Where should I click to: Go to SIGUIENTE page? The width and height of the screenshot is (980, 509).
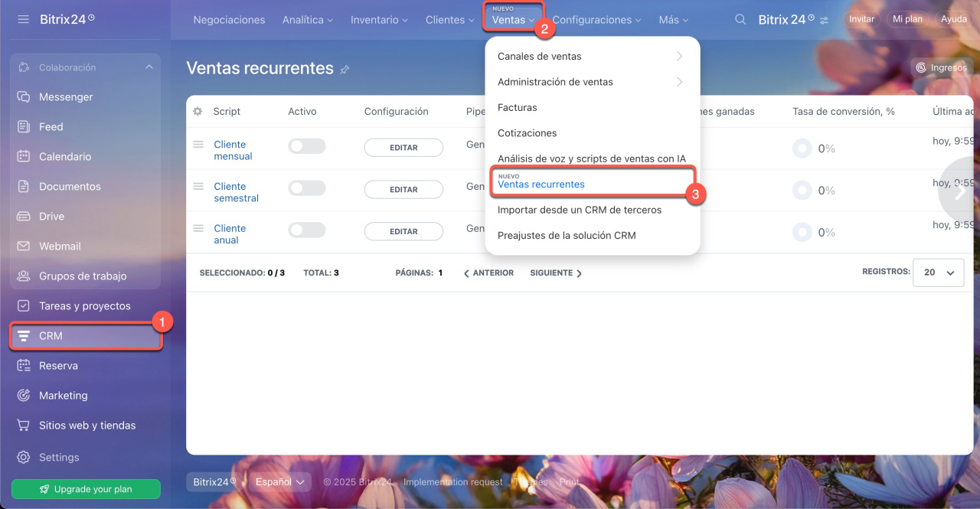click(x=556, y=273)
